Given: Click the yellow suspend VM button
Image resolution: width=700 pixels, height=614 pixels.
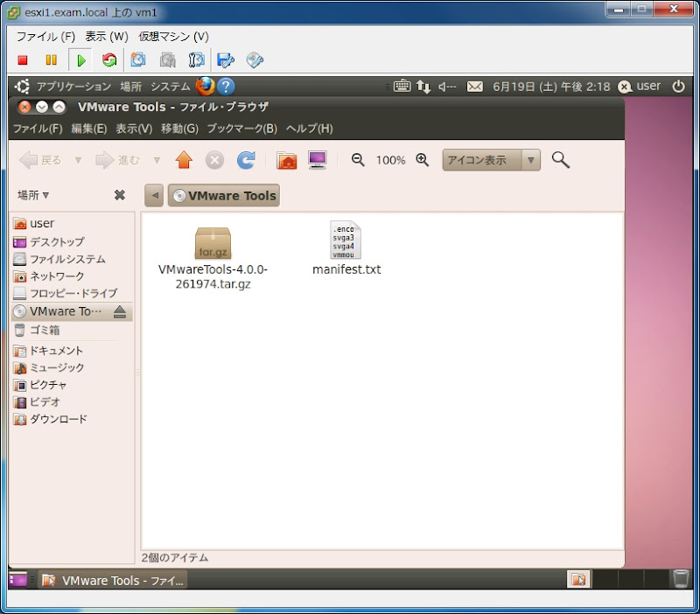Looking at the screenshot, I should 52,59.
